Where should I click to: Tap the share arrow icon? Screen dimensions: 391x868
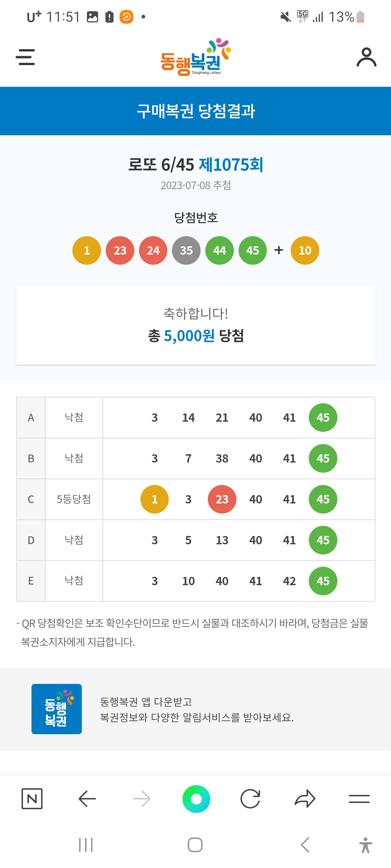coord(305,799)
